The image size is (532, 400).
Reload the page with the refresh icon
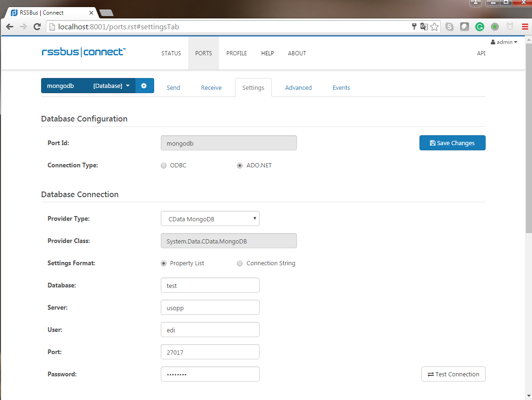click(37, 27)
